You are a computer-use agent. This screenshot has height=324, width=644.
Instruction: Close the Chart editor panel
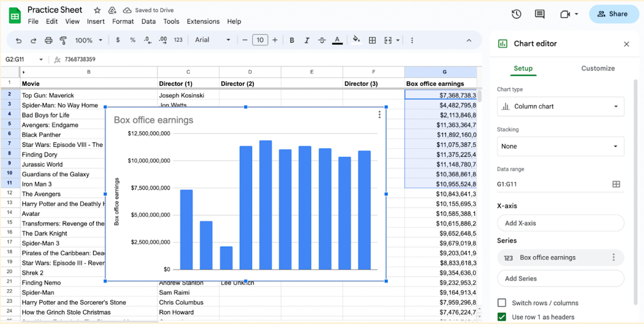coord(626,44)
